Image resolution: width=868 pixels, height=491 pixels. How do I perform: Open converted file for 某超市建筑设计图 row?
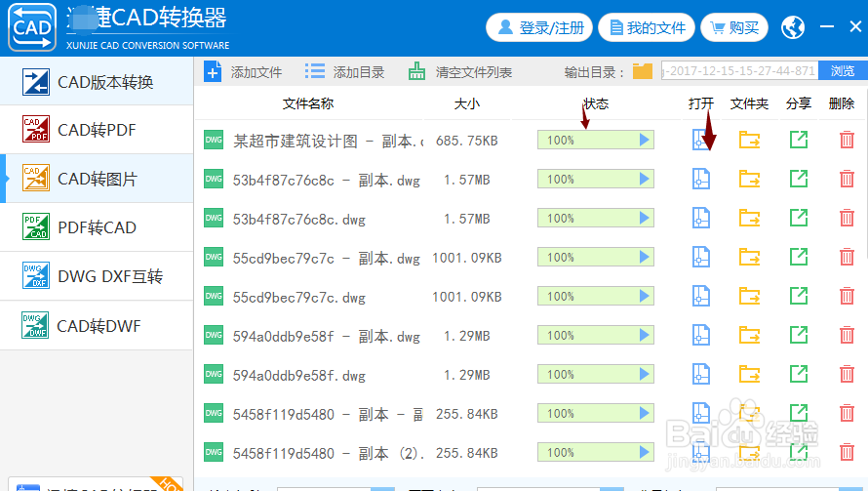click(x=701, y=140)
